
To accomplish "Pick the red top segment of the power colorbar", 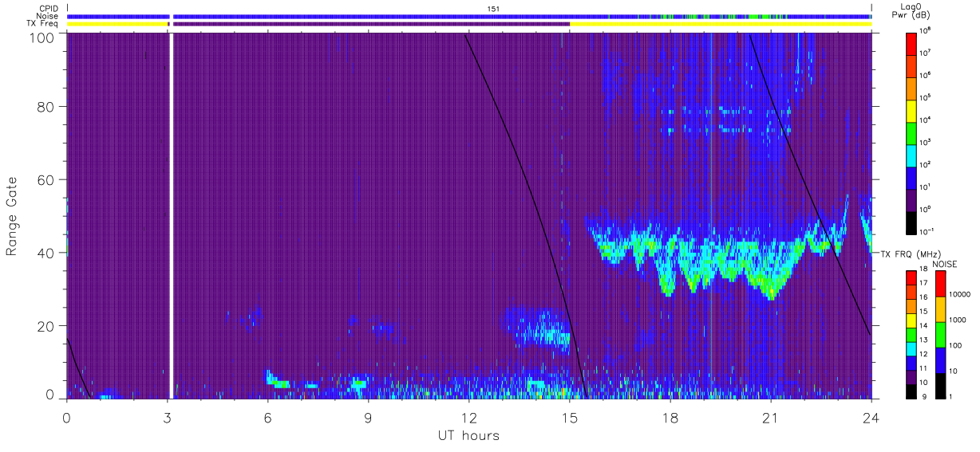I will coord(913,42).
